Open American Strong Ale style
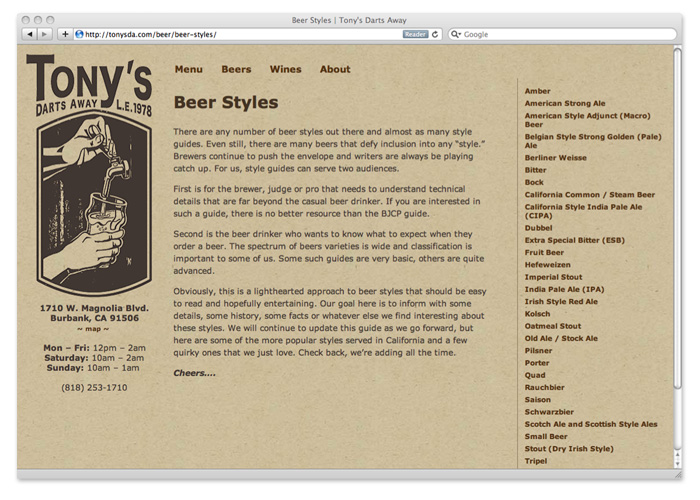 tap(565, 104)
